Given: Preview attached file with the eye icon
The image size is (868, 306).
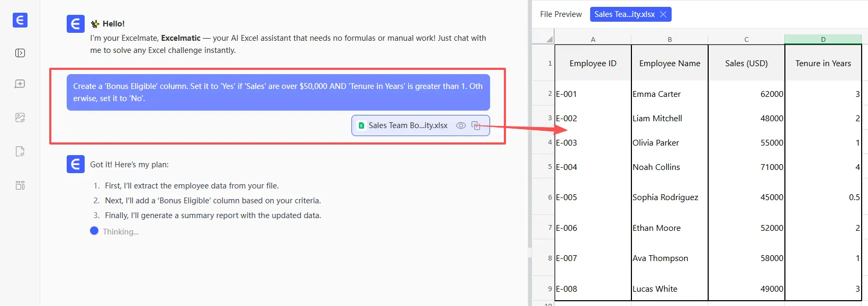Looking at the screenshot, I should (x=461, y=125).
